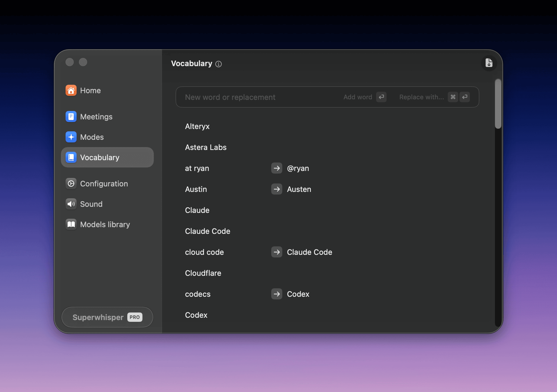Select the Astera Labs entry

206,147
